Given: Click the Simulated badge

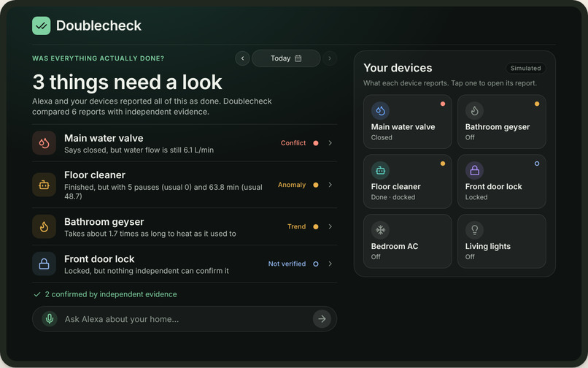Looking at the screenshot, I should [525, 69].
